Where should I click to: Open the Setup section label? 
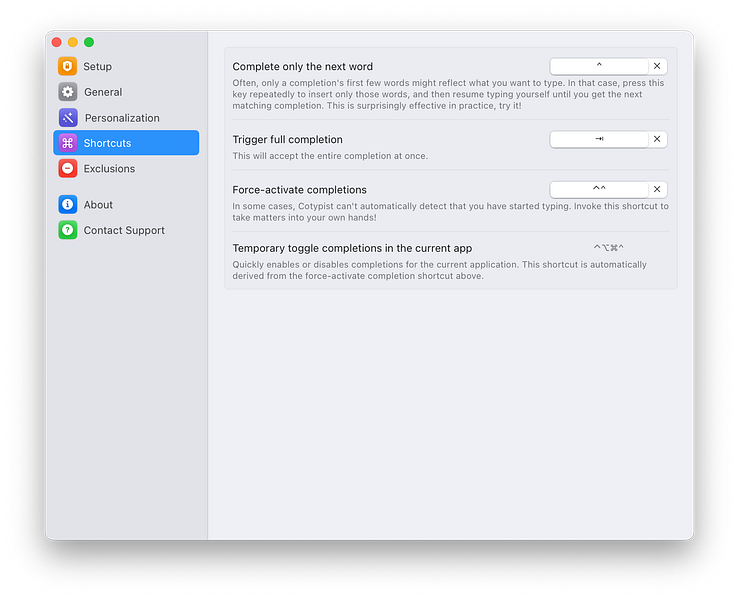point(98,66)
